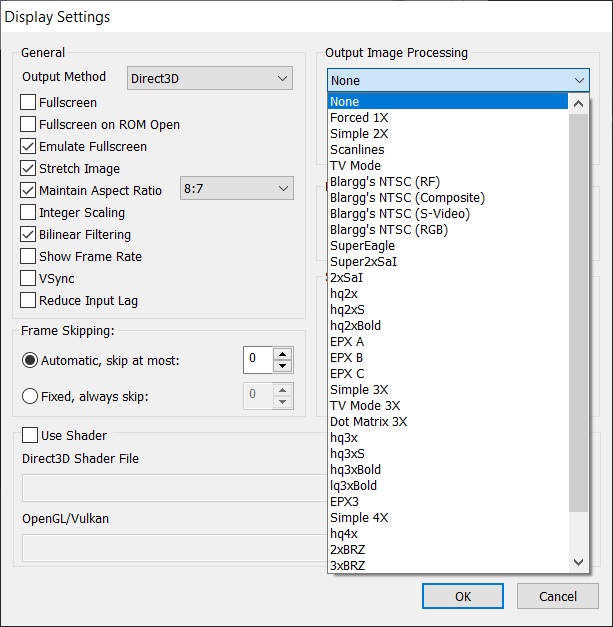This screenshot has height=627, width=613.
Task: Select SuperEagle filter
Action: [448, 246]
